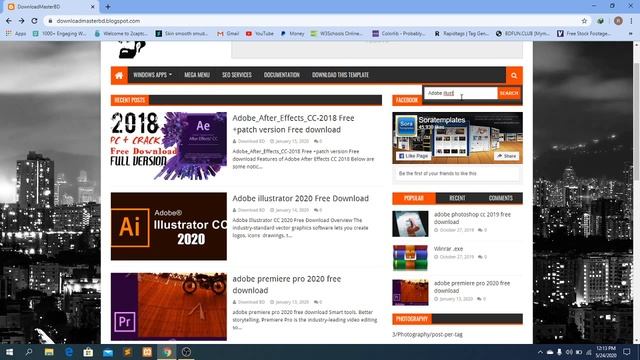Open adobe premiere pro 2020 post title in Recent Posts
The height and width of the screenshot is (360, 640).
(287, 284)
